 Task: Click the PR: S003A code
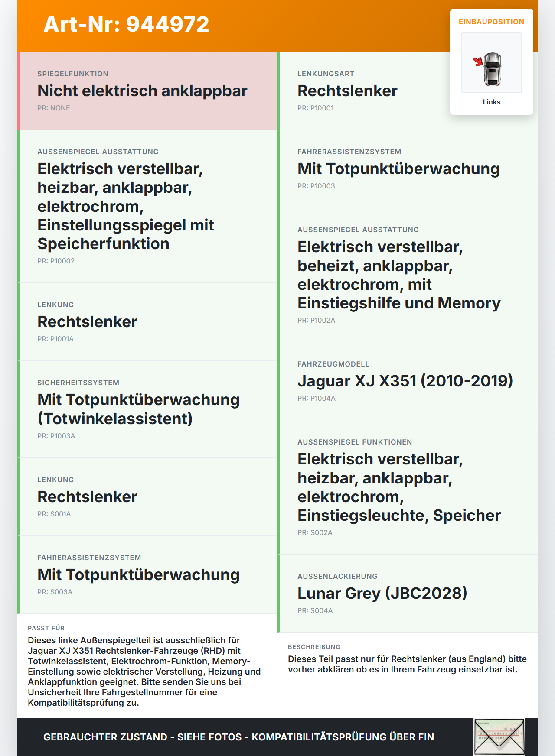click(x=55, y=592)
